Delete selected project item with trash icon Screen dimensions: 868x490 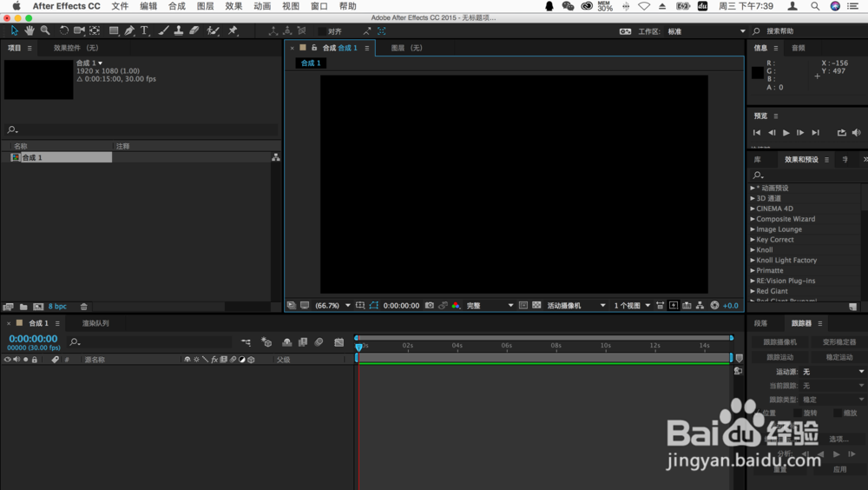[x=83, y=307]
